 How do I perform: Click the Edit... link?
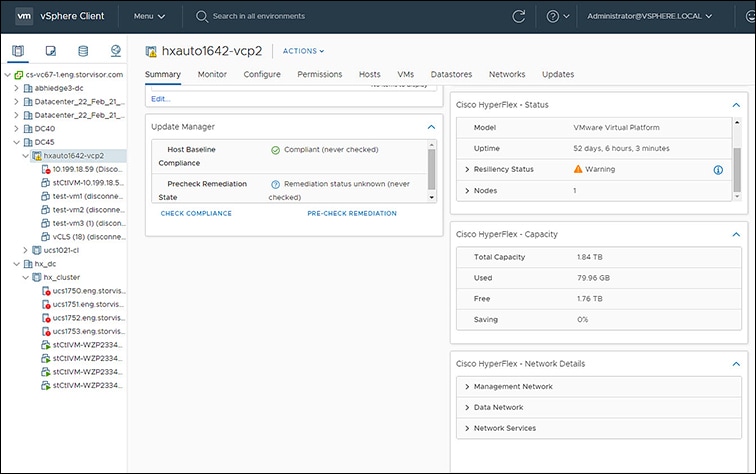[x=161, y=99]
